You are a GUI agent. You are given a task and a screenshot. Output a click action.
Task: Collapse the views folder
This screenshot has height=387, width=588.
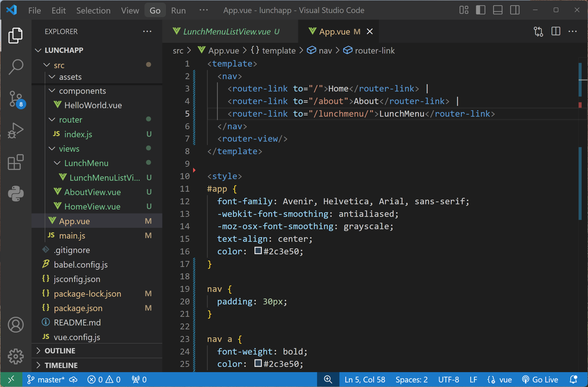coord(97,149)
